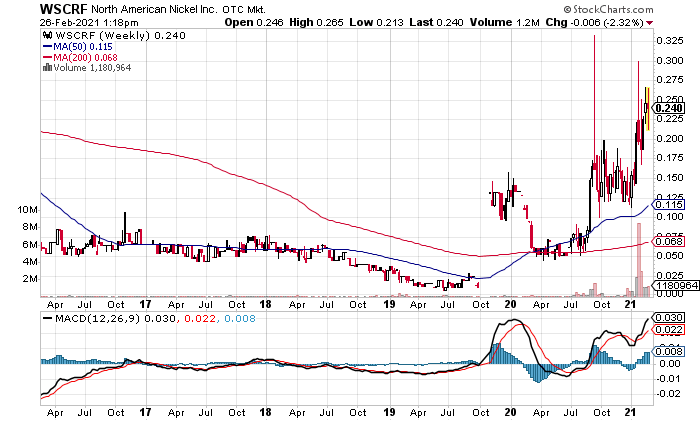Click the red down-arrow change indicator
Viewport: 700px width, 421px height.
(x=649, y=23)
